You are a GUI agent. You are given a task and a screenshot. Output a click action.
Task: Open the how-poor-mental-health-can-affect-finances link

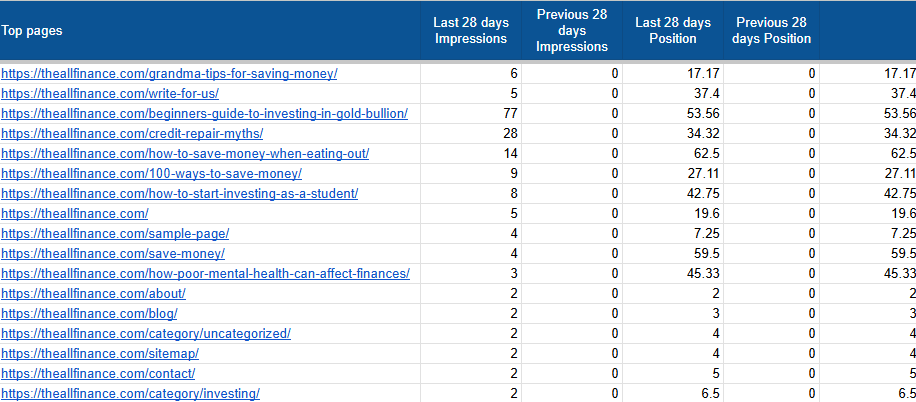[206, 273]
